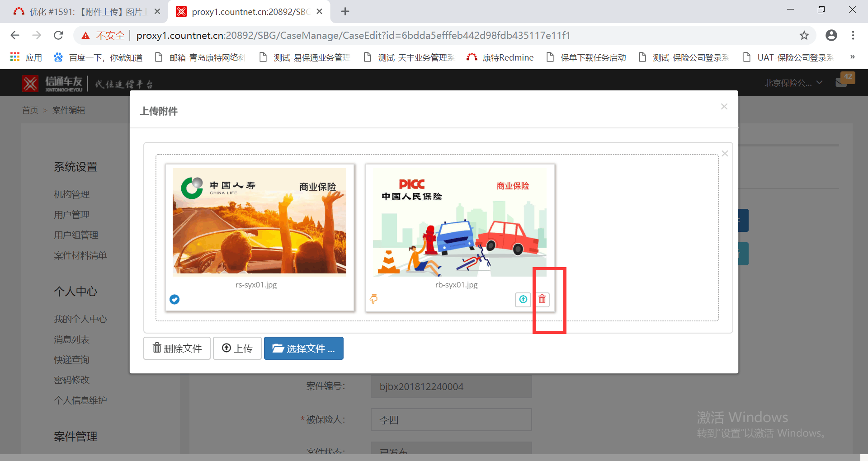Open the 测试-保险公司登录 bookmark

(684, 57)
